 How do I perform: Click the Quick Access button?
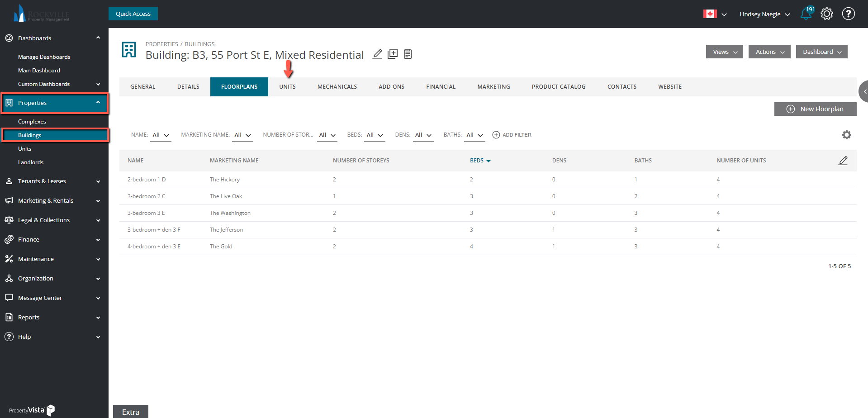coord(133,14)
